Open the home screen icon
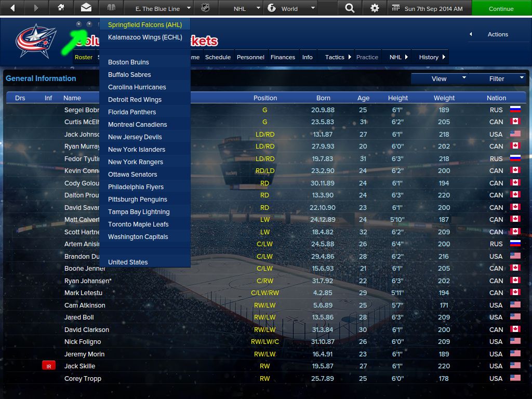Image resolution: width=532 pixels, height=399 pixels. [x=61, y=7]
